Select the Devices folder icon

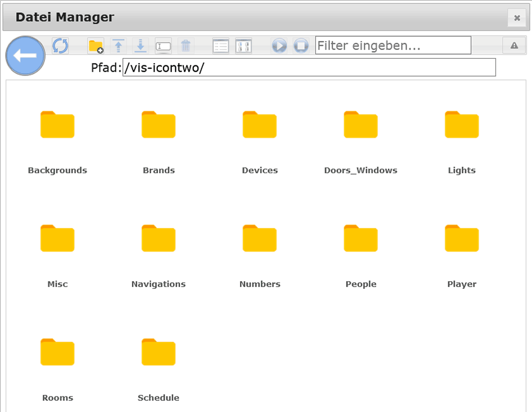click(259, 125)
